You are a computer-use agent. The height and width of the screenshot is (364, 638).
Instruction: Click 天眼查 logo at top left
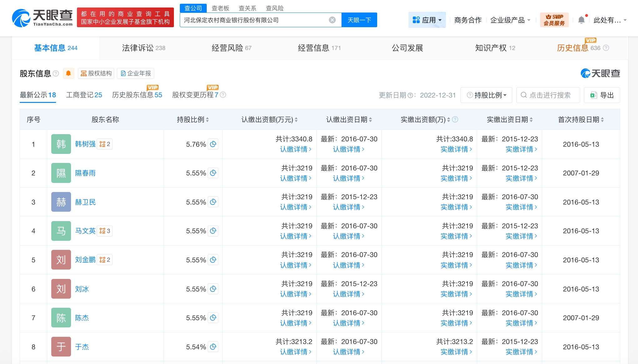[42, 18]
